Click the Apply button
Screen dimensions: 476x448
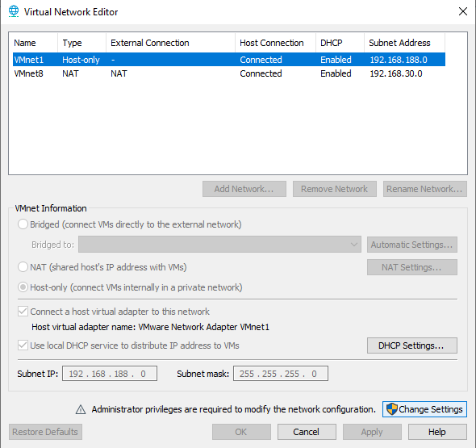tap(372, 432)
